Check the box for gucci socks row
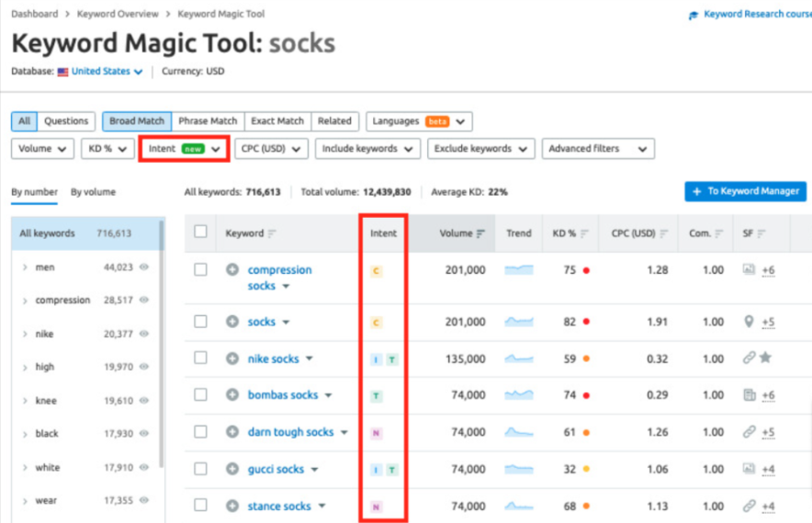 click(x=201, y=469)
